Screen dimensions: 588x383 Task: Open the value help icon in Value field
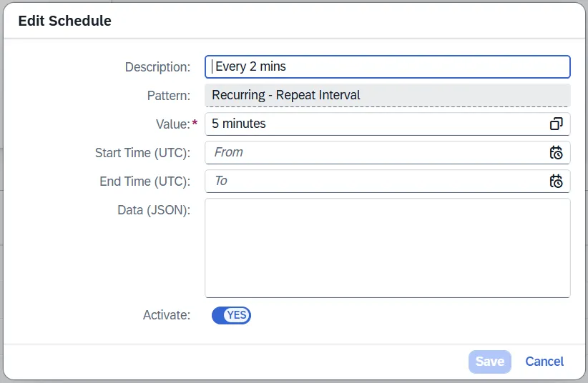(556, 124)
